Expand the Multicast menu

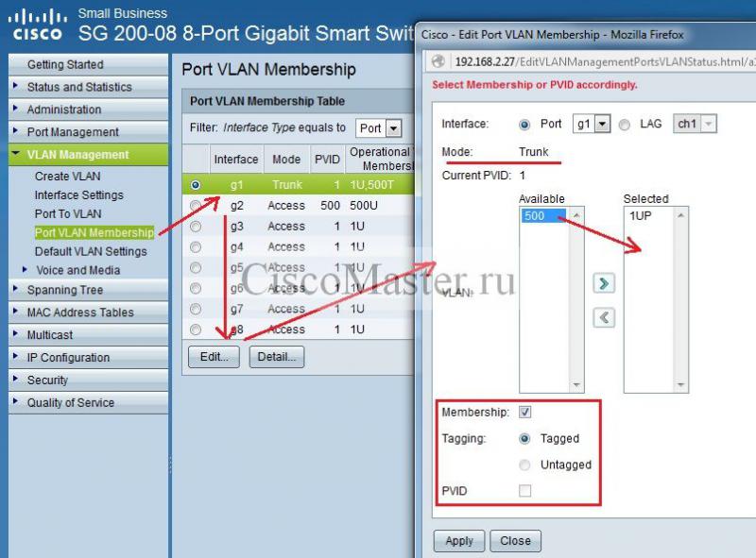tap(89, 335)
